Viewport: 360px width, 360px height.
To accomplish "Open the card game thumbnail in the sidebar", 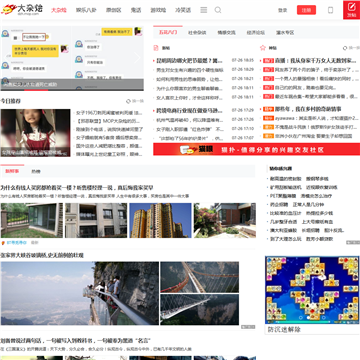I will tap(312, 290).
